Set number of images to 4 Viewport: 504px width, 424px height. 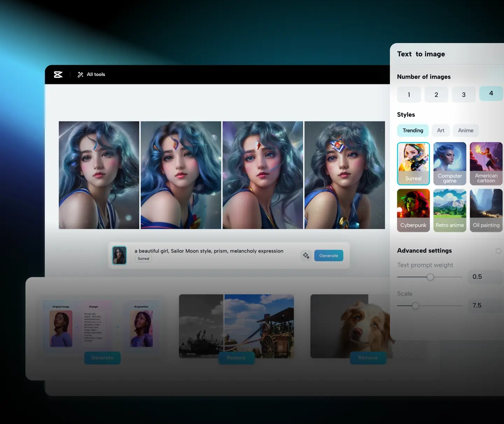coord(491,93)
